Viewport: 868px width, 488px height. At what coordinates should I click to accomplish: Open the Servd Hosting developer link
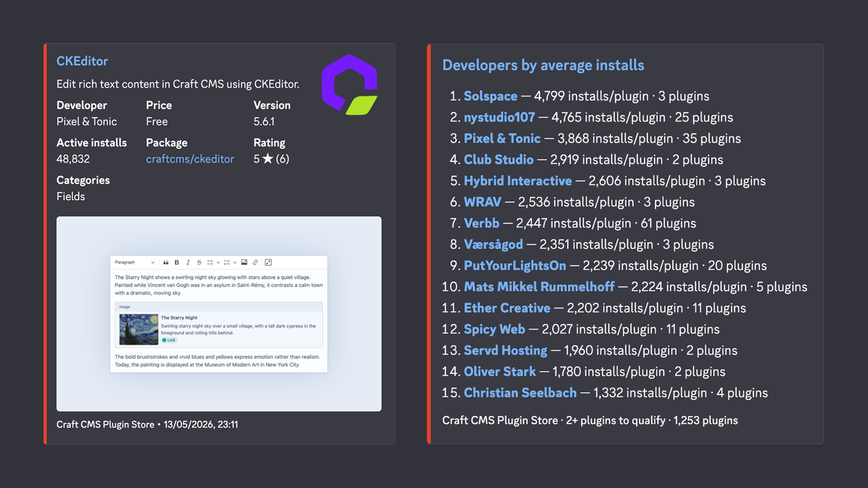[x=505, y=351]
